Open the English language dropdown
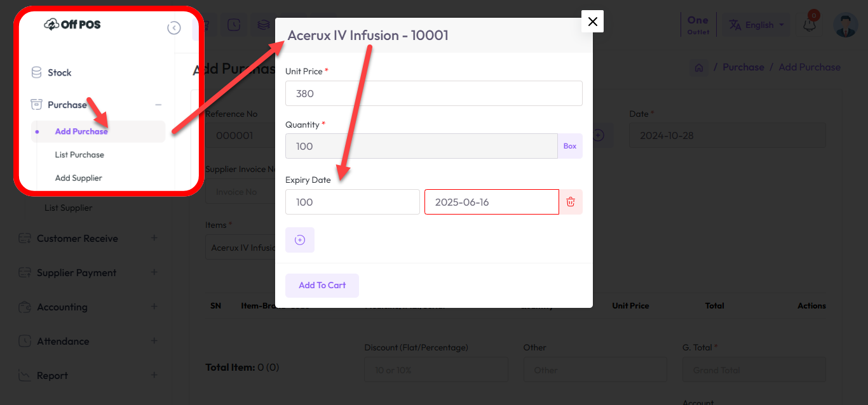Viewport: 868px width, 405px height. click(755, 25)
